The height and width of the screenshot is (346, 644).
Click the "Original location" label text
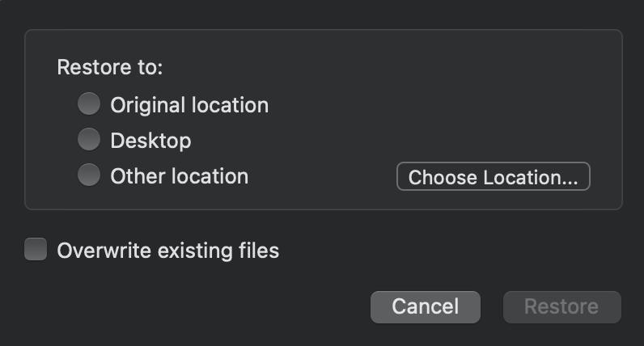(189, 105)
